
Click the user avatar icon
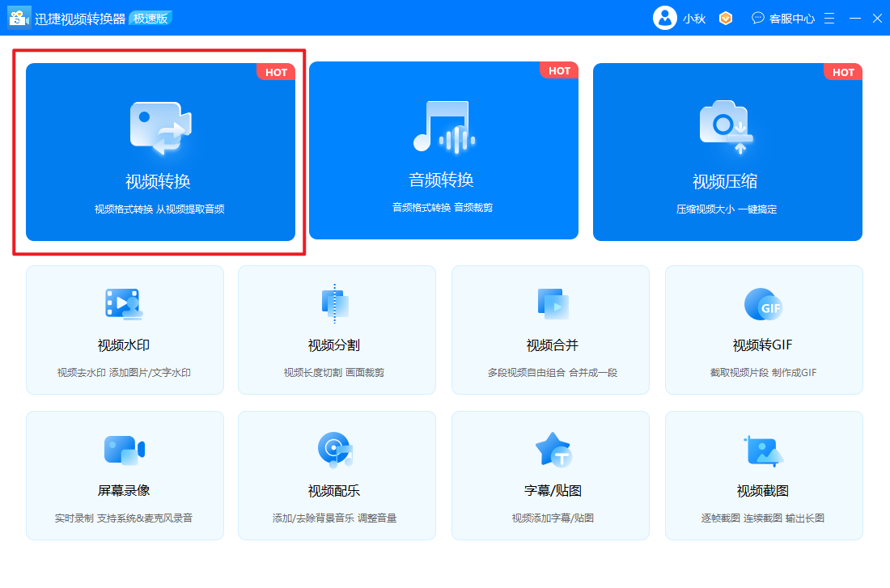[x=664, y=18]
